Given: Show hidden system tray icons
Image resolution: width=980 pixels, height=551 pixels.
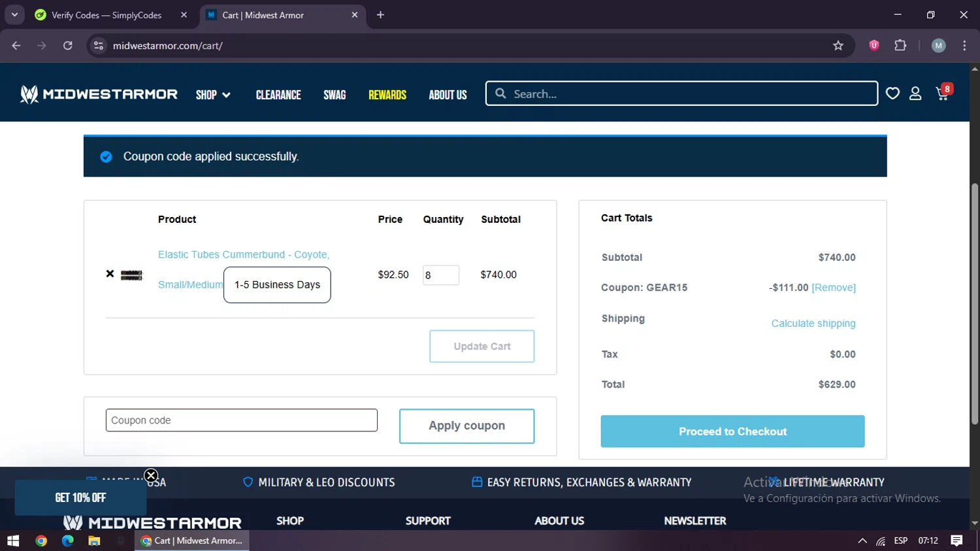Looking at the screenshot, I should pyautogui.click(x=862, y=541).
